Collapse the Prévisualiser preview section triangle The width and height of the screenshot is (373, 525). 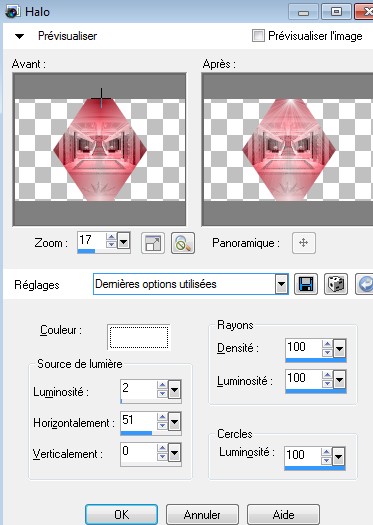pyautogui.click(x=20, y=36)
